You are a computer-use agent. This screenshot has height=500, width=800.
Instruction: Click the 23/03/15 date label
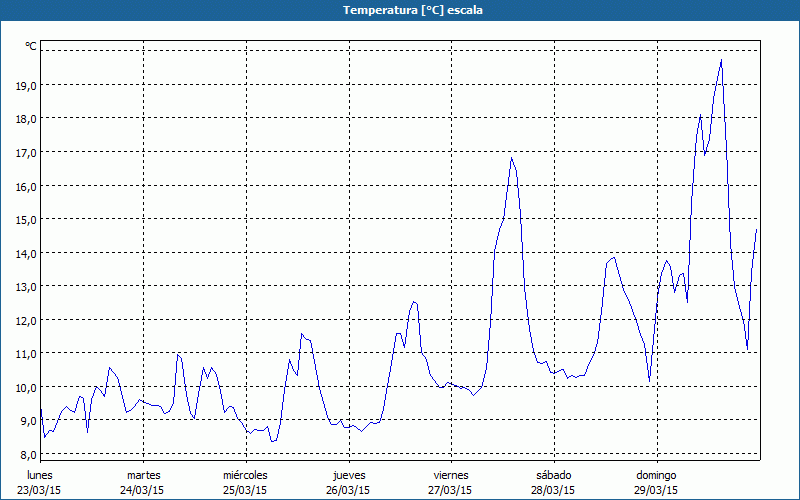39,490
